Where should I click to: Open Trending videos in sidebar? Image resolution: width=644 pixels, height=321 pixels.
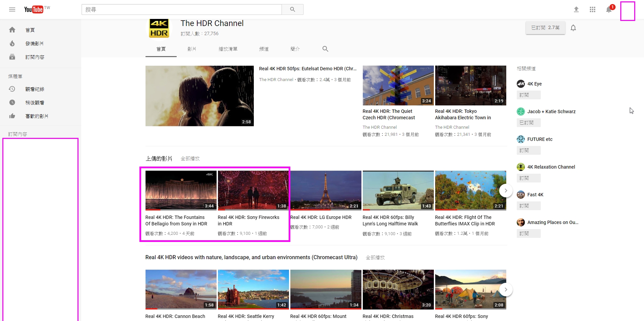pyautogui.click(x=41, y=43)
